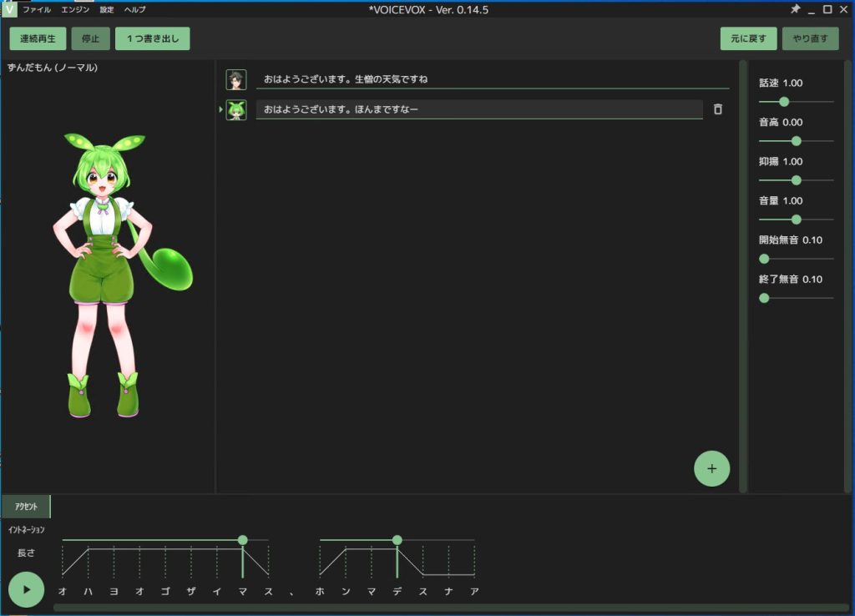Click the やり直す redo button
855x616 pixels.
810,38
